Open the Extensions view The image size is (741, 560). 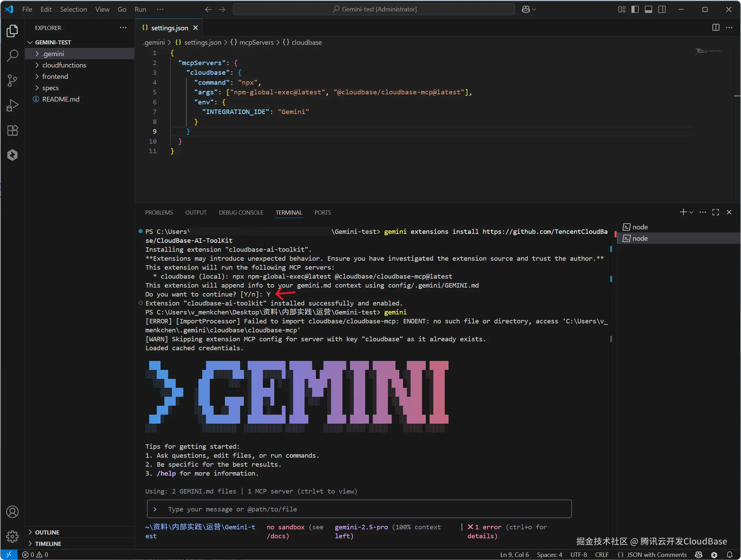(x=12, y=130)
